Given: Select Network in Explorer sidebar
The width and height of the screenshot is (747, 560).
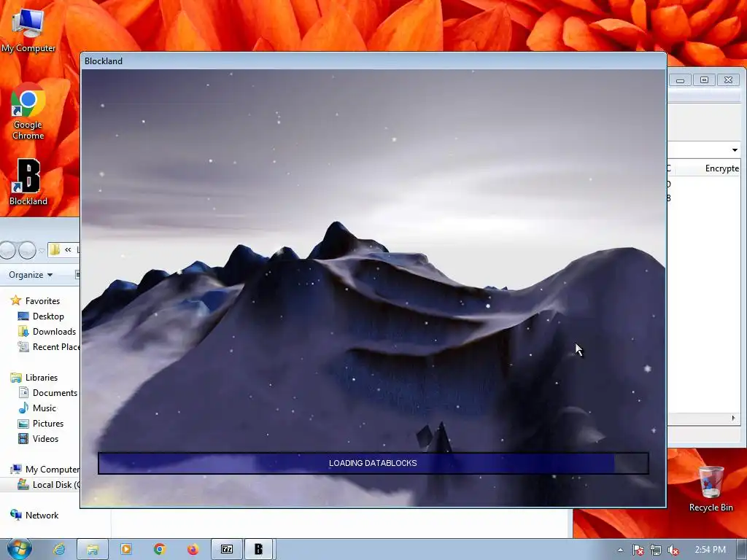Looking at the screenshot, I should tap(42, 516).
